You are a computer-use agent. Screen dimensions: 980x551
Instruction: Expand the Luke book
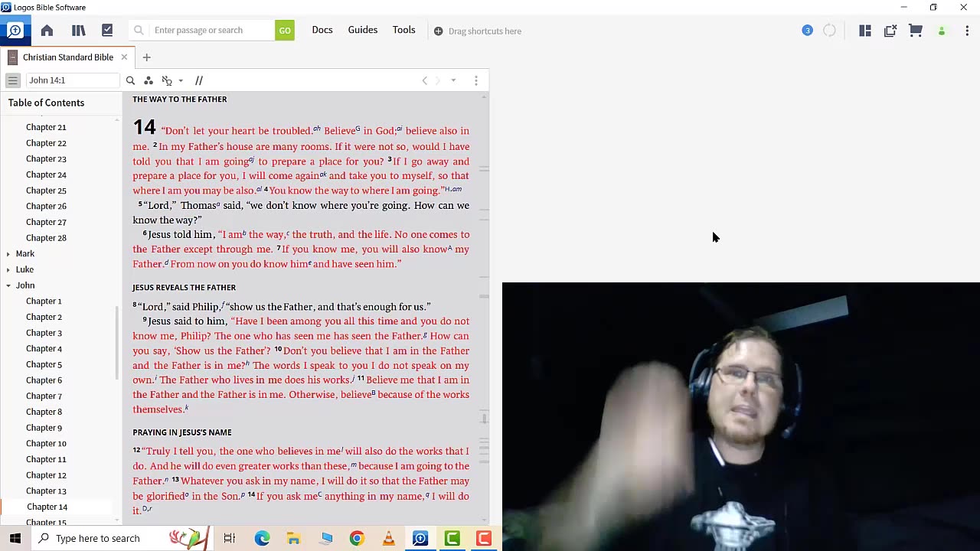pyautogui.click(x=8, y=269)
